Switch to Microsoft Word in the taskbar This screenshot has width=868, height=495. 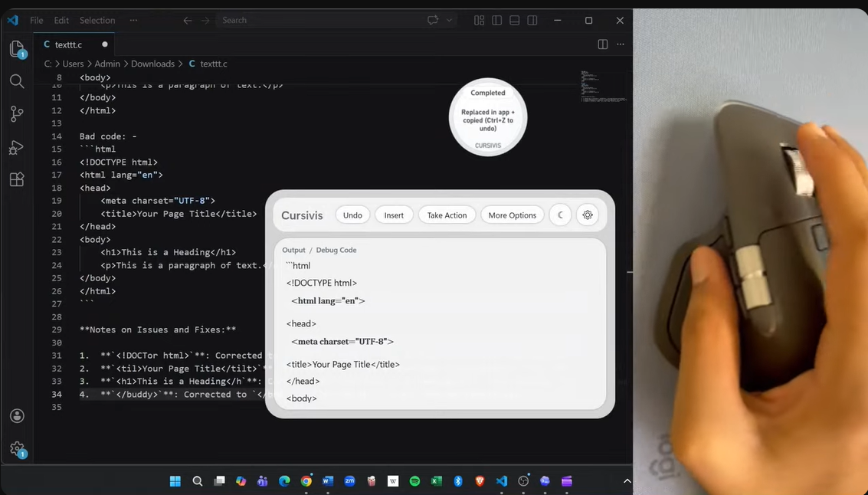pos(328,481)
